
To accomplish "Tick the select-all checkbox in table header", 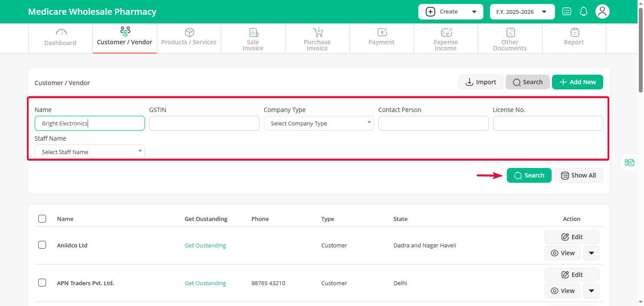I will 42,219.
